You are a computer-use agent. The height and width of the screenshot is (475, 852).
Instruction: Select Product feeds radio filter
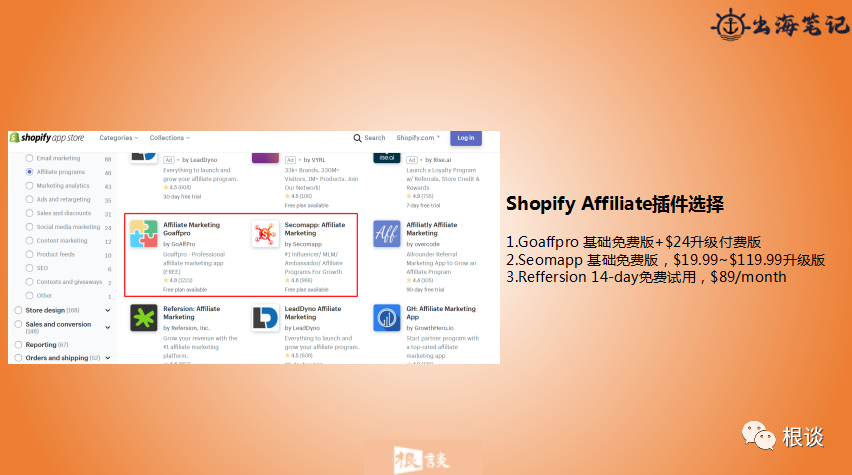tap(29, 254)
